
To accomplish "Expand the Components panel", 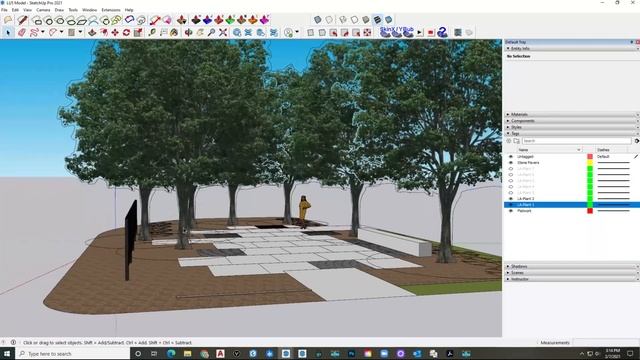I will coord(508,121).
